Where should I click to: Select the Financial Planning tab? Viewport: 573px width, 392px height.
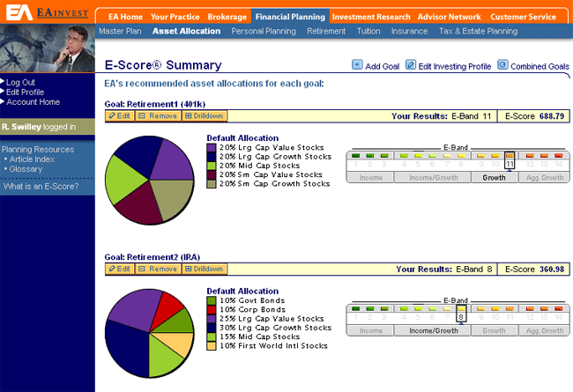[x=290, y=17]
